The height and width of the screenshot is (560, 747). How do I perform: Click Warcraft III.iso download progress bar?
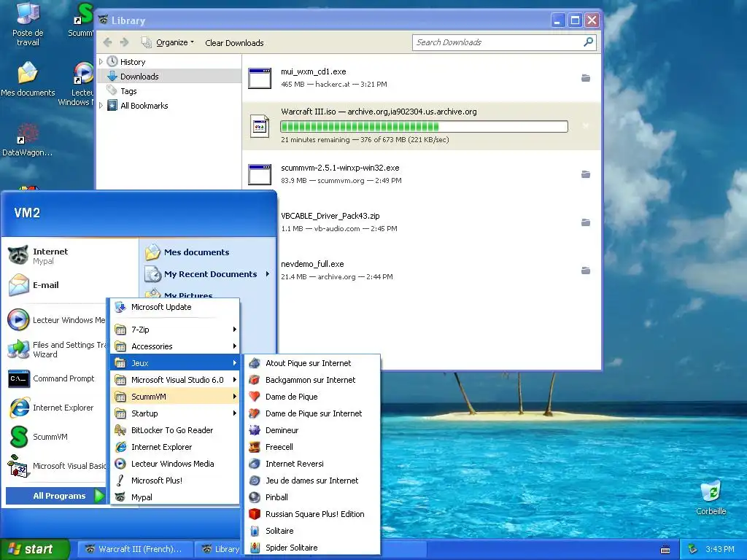(424, 127)
